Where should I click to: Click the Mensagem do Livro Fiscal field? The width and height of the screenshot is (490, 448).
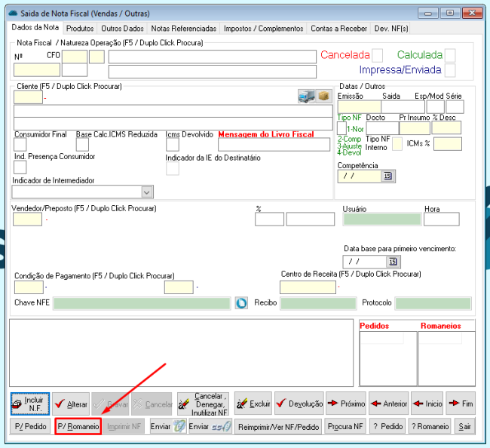tap(274, 145)
